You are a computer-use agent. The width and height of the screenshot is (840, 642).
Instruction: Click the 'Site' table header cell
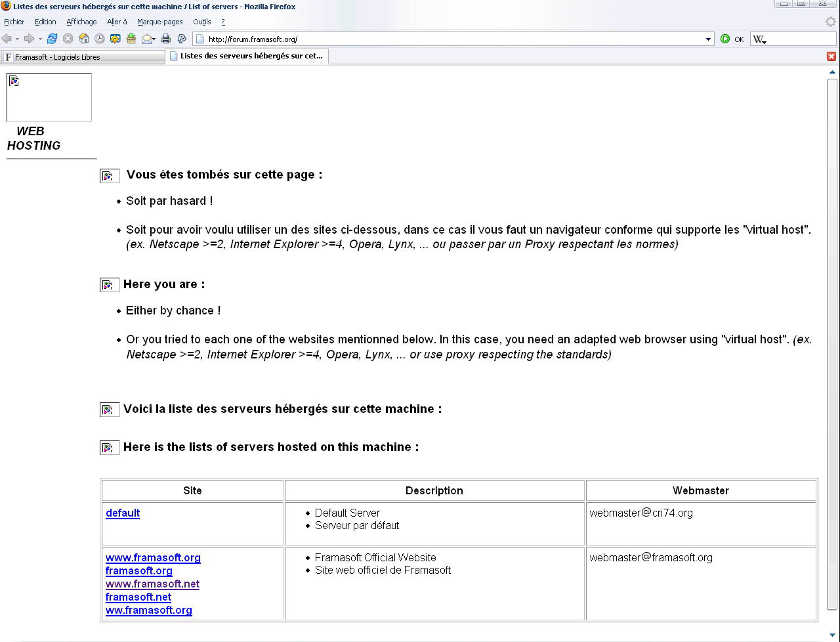point(192,490)
